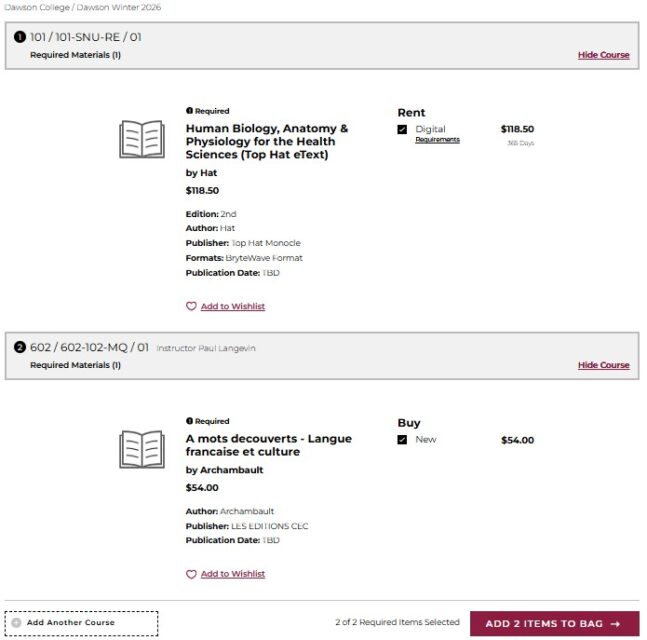Screen dimensions: 647x640
Task: Add A mots decouverts to Wishlist
Action: pyautogui.click(x=232, y=575)
